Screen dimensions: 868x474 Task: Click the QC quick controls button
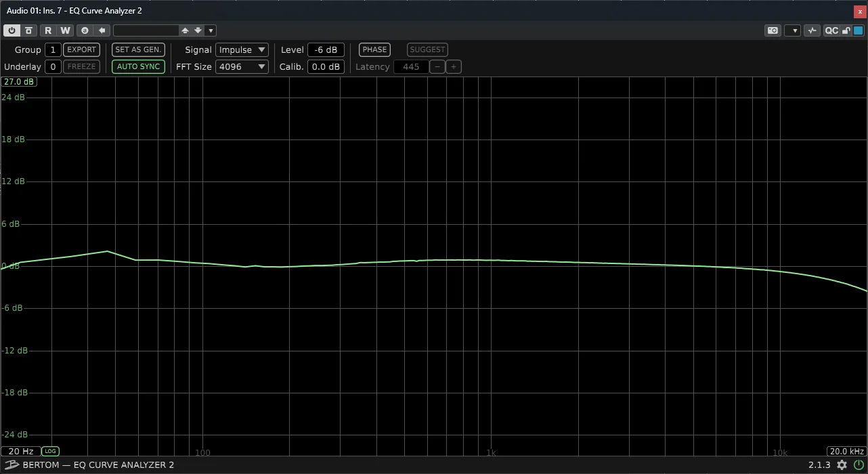click(x=831, y=30)
